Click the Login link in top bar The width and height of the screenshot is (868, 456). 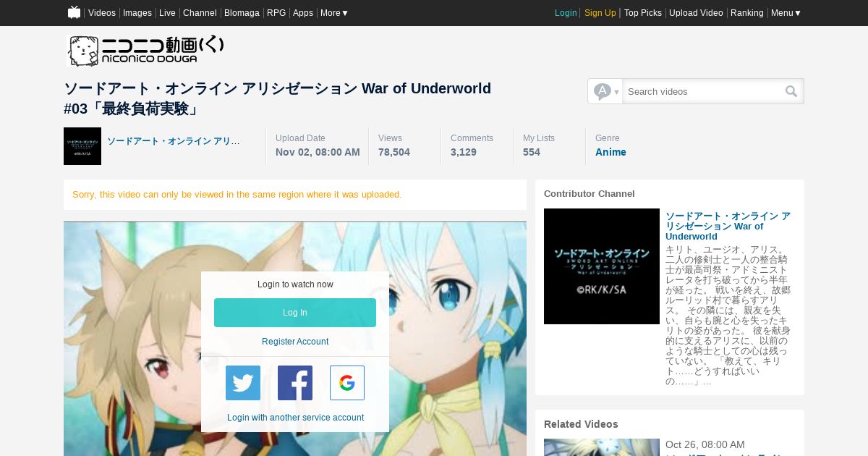click(x=566, y=13)
